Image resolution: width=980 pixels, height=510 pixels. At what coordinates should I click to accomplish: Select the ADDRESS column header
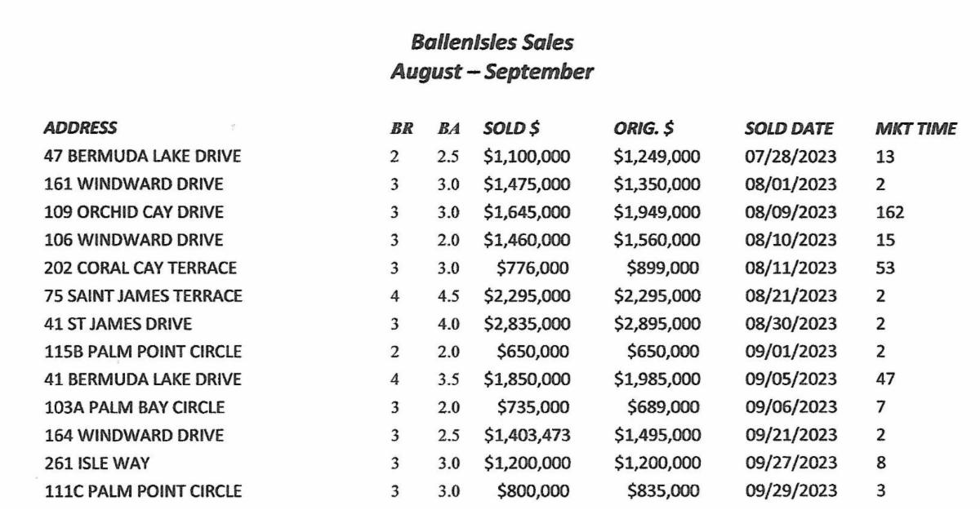pos(79,128)
